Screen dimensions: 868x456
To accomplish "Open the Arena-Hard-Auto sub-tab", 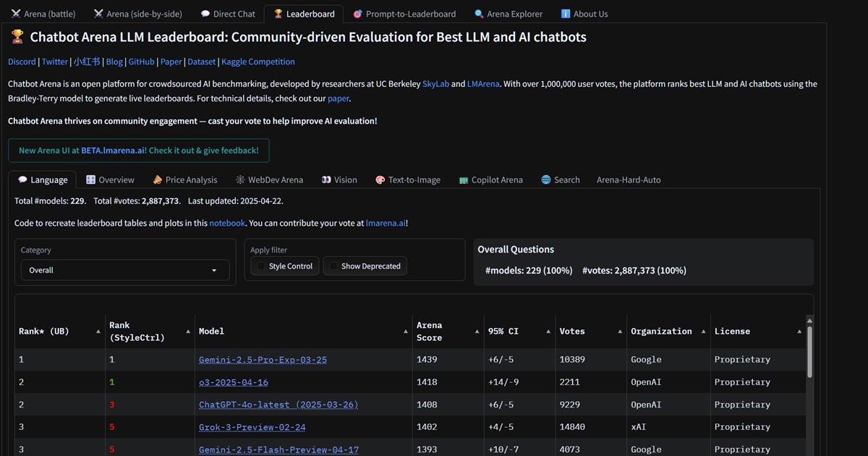I will click(629, 180).
